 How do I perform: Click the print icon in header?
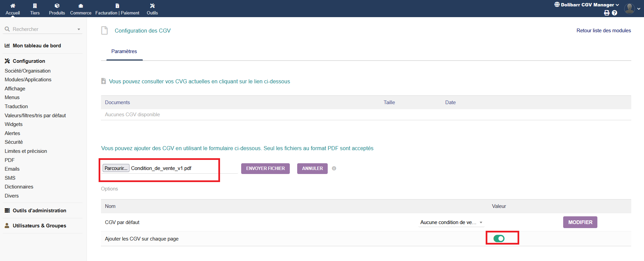607,13
